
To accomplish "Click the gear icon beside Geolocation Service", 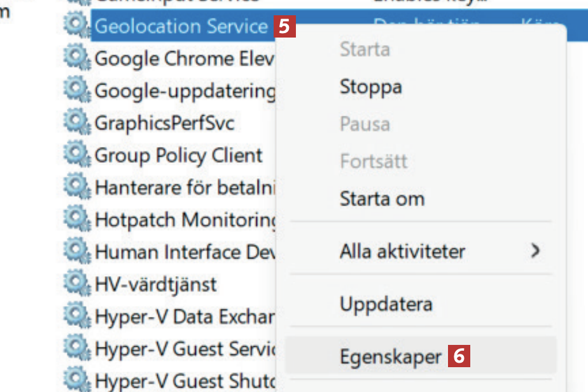I will pyautogui.click(x=75, y=26).
